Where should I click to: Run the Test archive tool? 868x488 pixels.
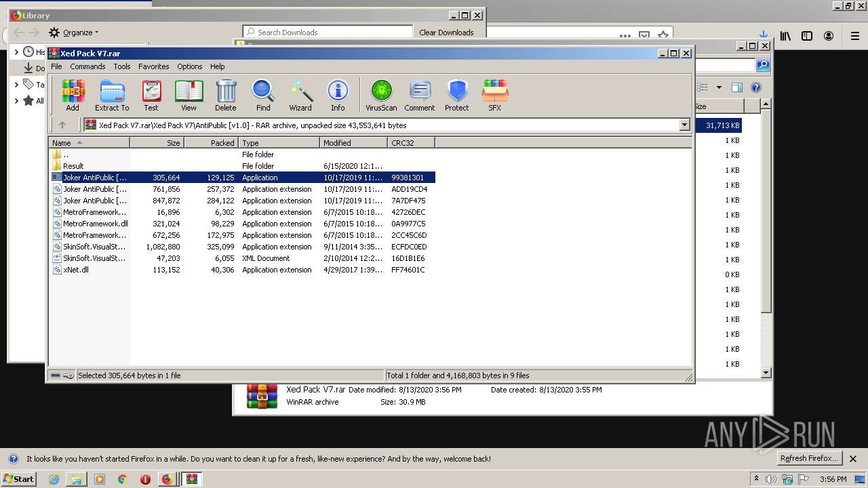tap(151, 96)
